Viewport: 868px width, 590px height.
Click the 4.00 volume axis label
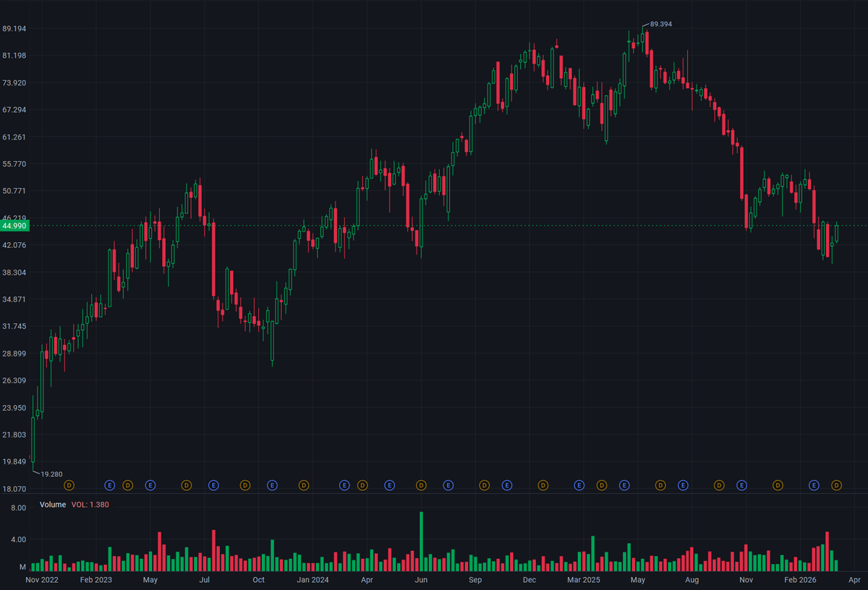[19, 539]
